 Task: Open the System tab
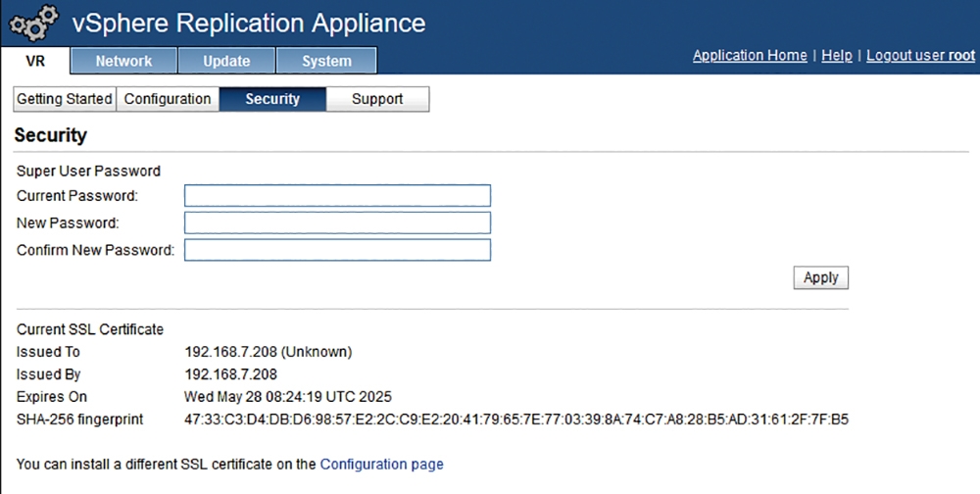(326, 61)
